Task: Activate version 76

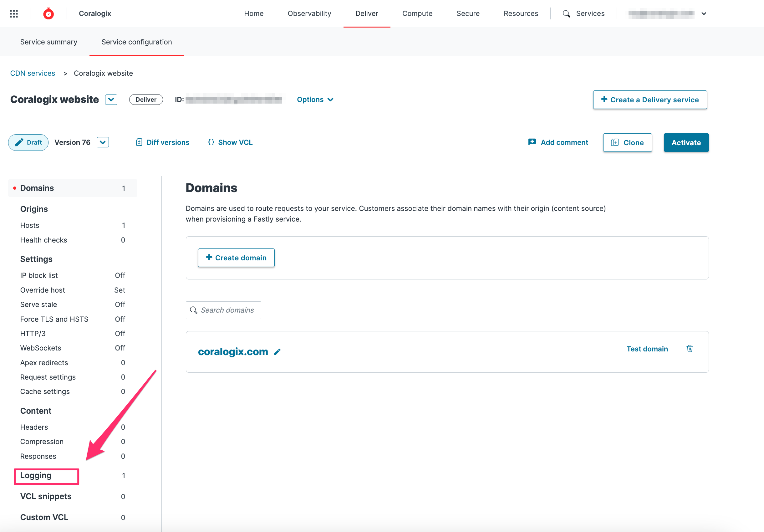Action: (686, 142)
